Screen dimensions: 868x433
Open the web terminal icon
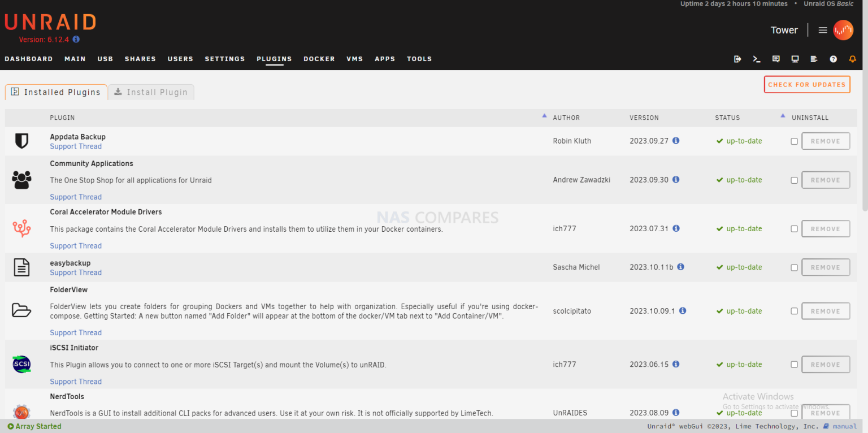757,59
